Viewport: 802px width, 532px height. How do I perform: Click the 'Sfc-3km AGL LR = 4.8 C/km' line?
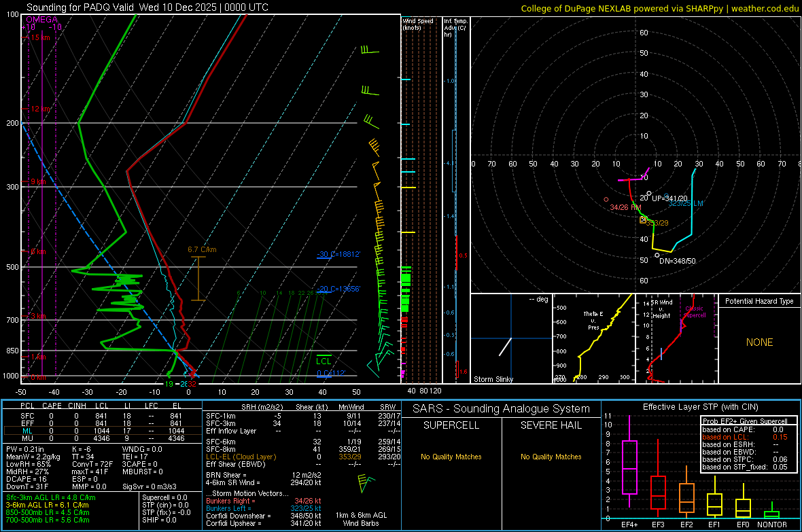coord(51,497)
